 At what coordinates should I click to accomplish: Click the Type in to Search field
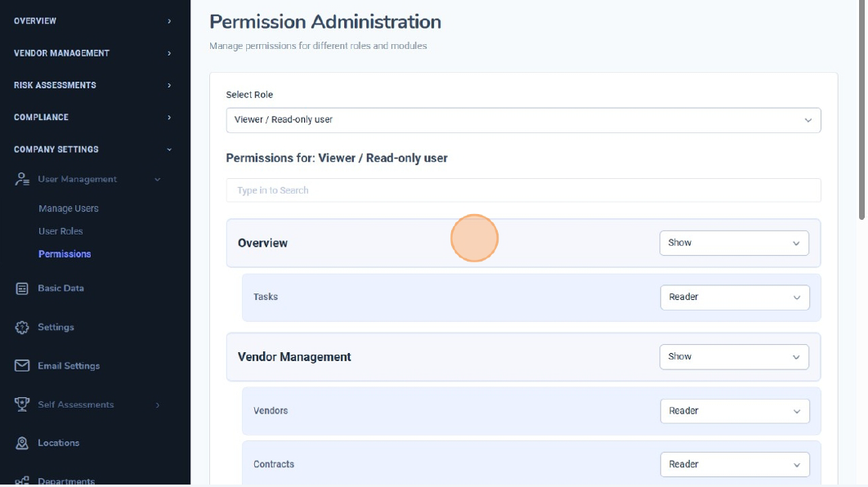pos(523,190)
